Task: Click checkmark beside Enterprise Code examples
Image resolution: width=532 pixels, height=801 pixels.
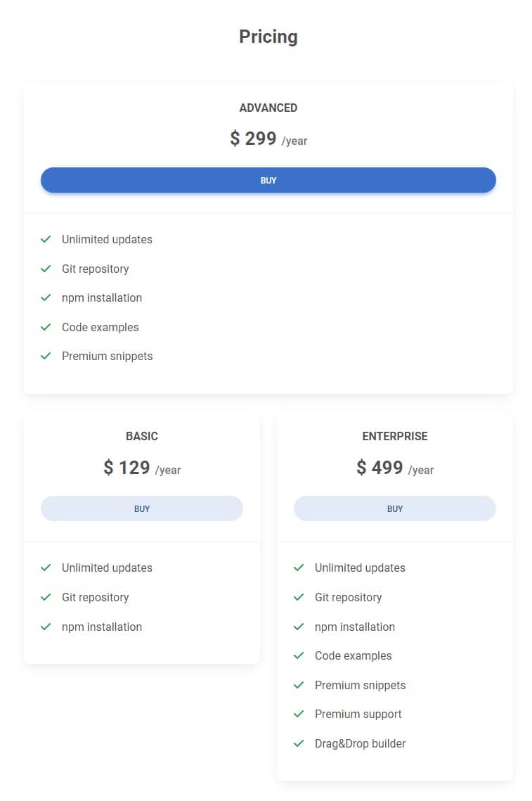Action: pyautogui.click(x=299, y=655)
